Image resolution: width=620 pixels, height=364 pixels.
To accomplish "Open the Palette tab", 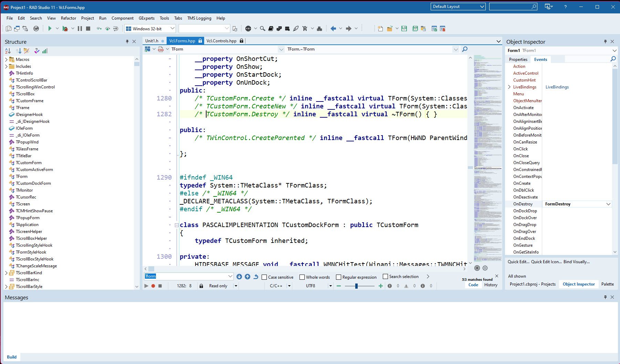I will pyautogui.click(x=608, y=284).
